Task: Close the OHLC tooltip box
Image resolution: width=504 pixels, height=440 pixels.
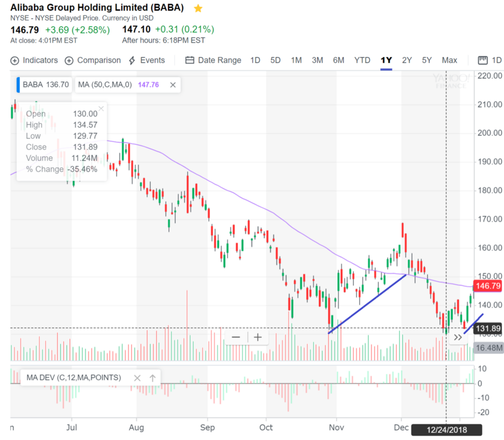Action: pyautogui.click(x=101, y=108)
